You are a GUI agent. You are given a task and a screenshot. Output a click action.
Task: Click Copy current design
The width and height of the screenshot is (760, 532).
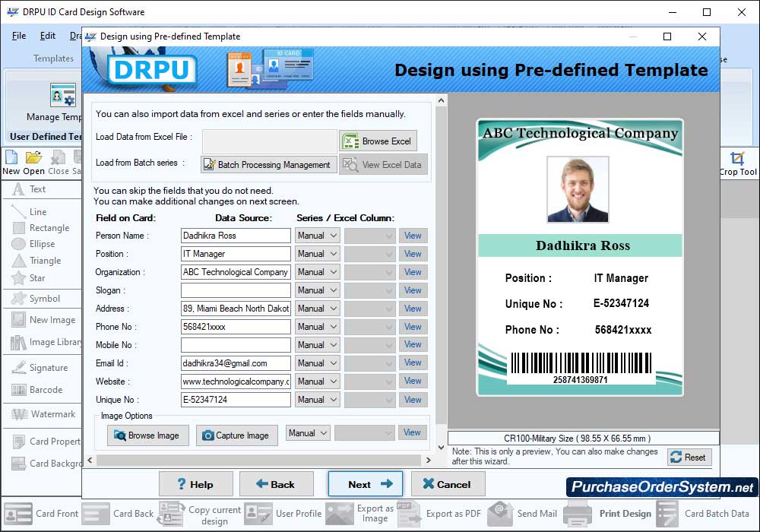[x=200, y=515]
